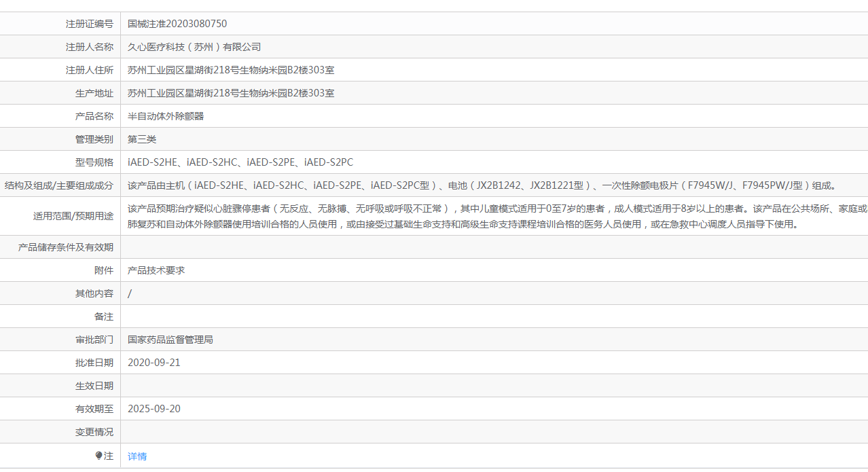The width and height of the screenshot is (868, 472).
Task: Click the 结构及组成/主要组成成分 label
Action: tap(59, 185)
